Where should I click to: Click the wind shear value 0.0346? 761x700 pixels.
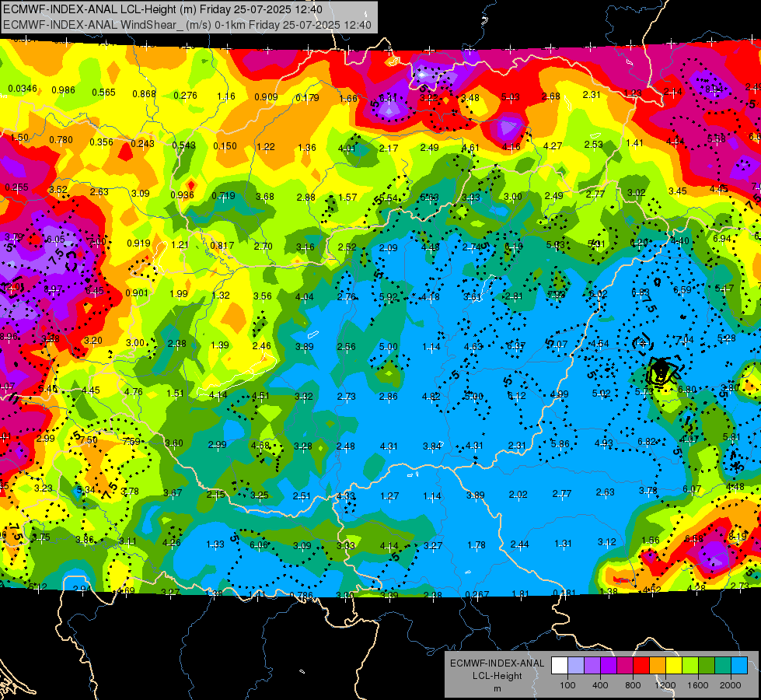23,89
